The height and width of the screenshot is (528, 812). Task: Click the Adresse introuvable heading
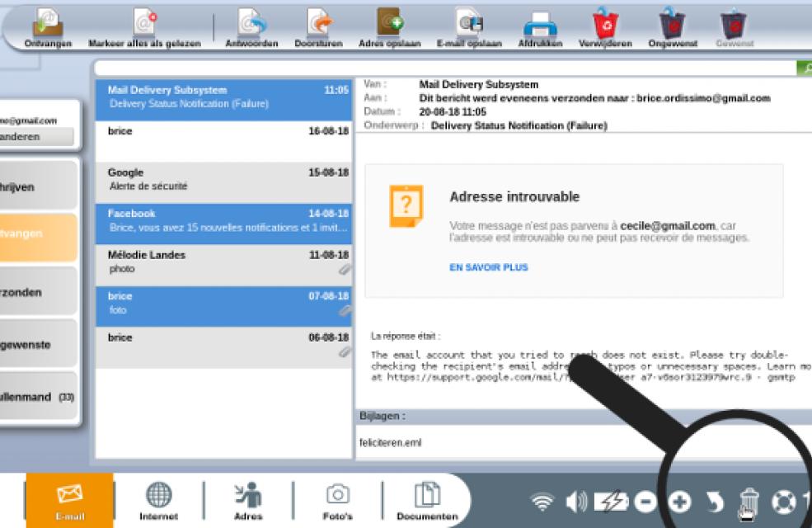pyautogui.click(x=514, y=197)
